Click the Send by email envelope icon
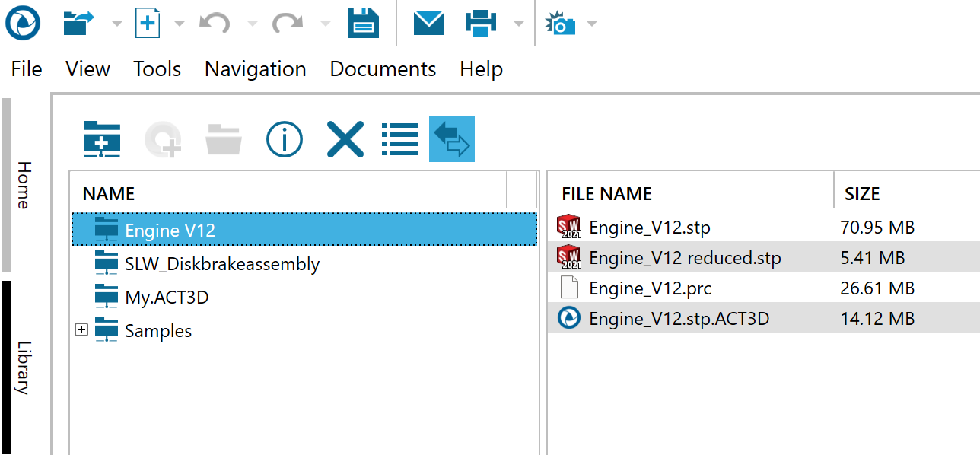The height and width of the screenshot is (455, 980). click(429, 23)
